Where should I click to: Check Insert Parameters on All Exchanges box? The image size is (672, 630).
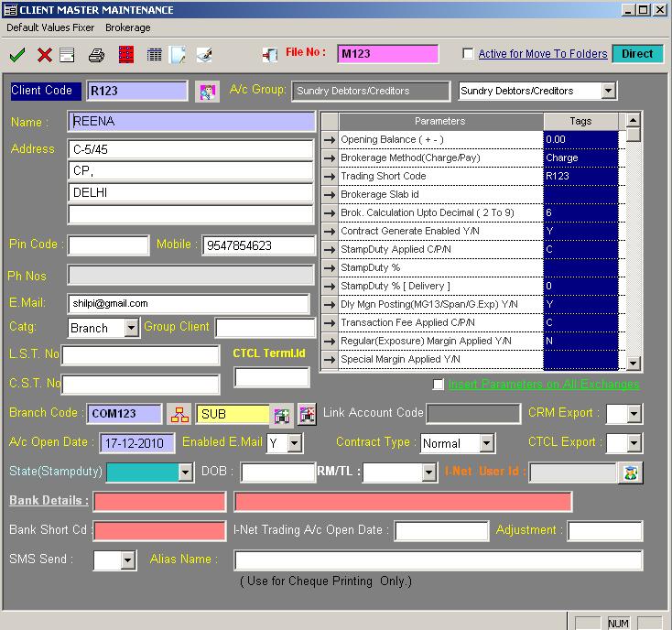[439, 385]
